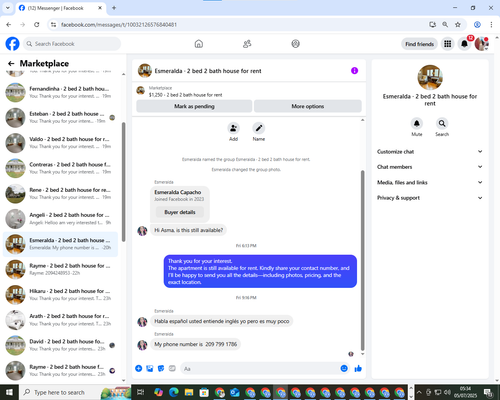Go back using Marketplace arrow

pos(11,63)
